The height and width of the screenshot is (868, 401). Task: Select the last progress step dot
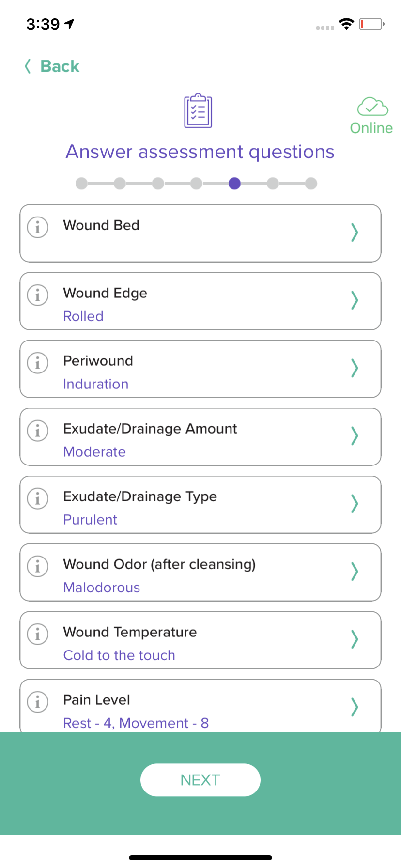(311, 184)
